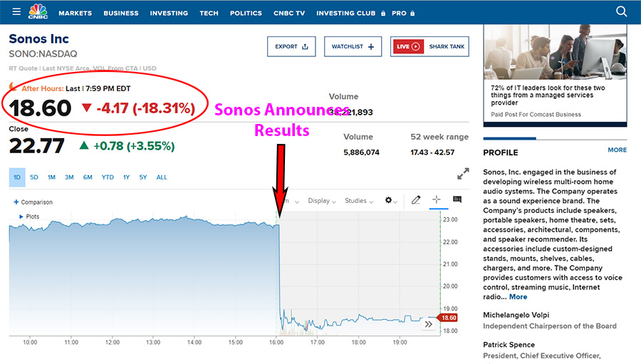Open the Comcast Business ad image

coord(555,52)
